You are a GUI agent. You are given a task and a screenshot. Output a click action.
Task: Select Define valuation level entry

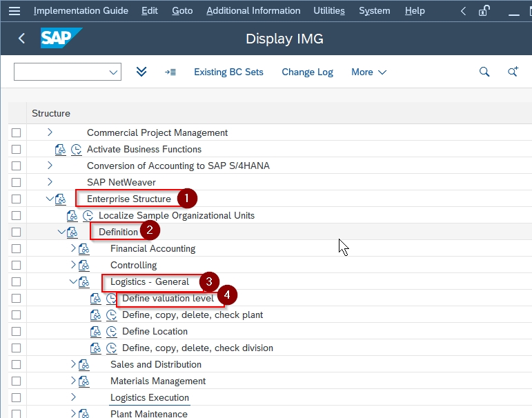pyautogui.click(x=168, y=299)
